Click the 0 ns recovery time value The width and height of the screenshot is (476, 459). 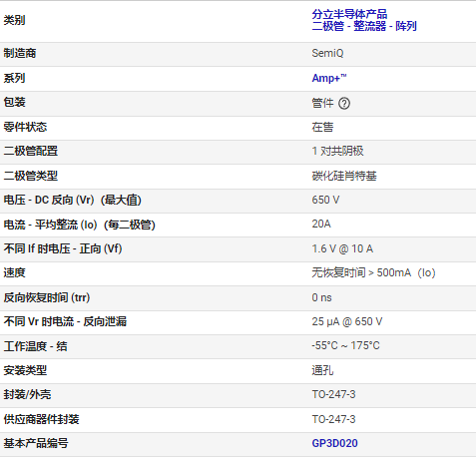[321, 297]
